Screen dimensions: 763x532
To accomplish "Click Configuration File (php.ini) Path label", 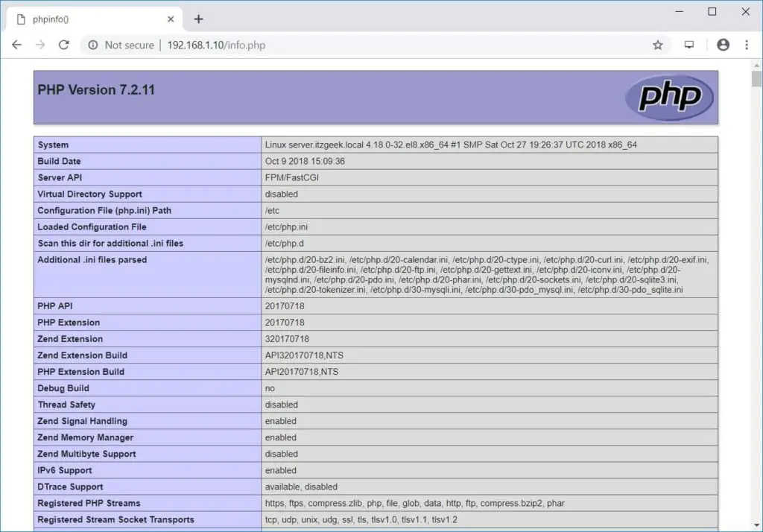I will point(104,210).
